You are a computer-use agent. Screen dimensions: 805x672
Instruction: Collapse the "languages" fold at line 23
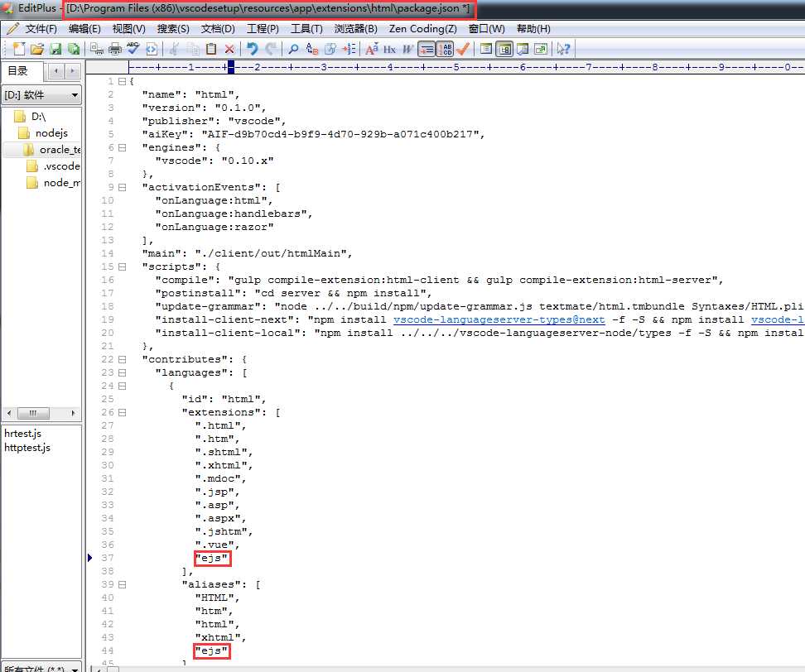click(123, 372)
